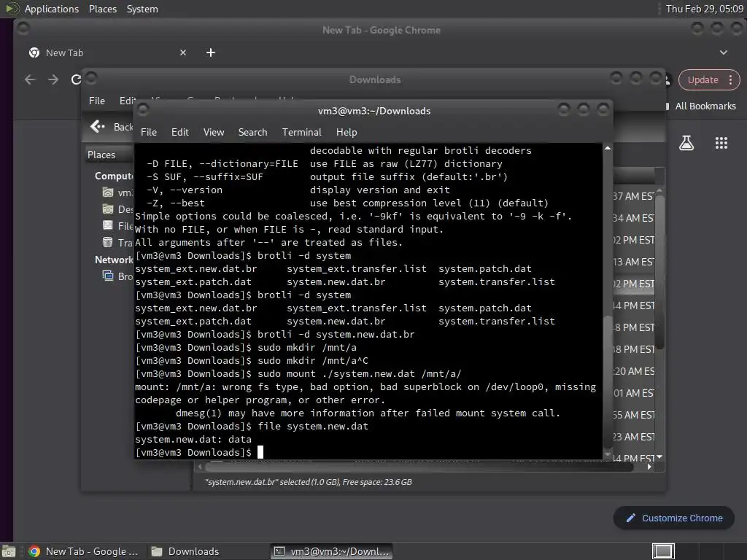This screenshot has width=747, height=560.
Task: Click the Chrome window menu icon in titlebar
Action: coord(23,28)
